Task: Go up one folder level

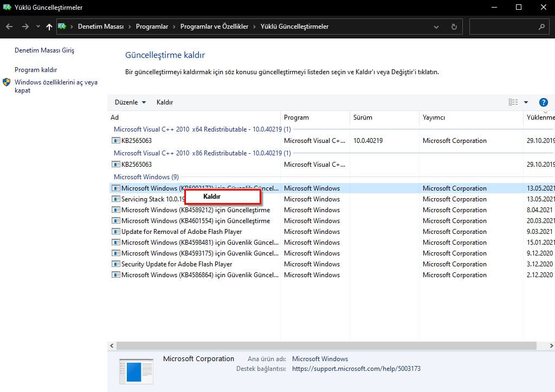Action: coord(49,27)
